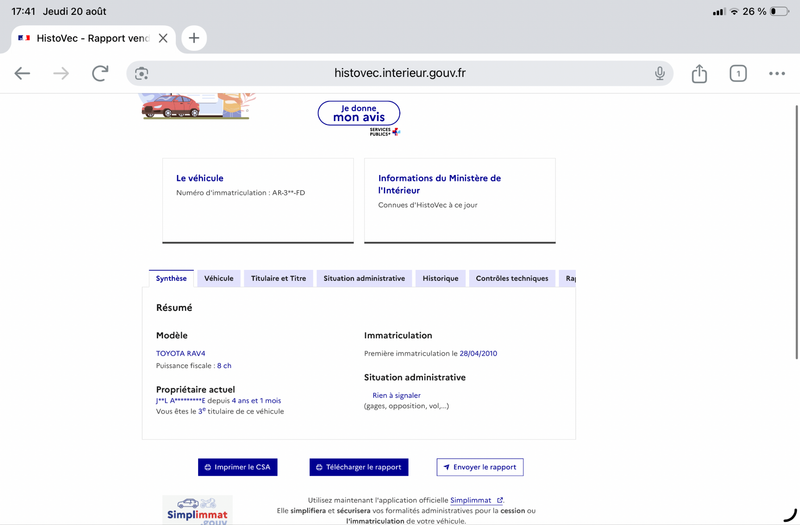Tap the battery indicator in status bar
Viewport: 800px width, 525px height.
(x=780, y=11)
